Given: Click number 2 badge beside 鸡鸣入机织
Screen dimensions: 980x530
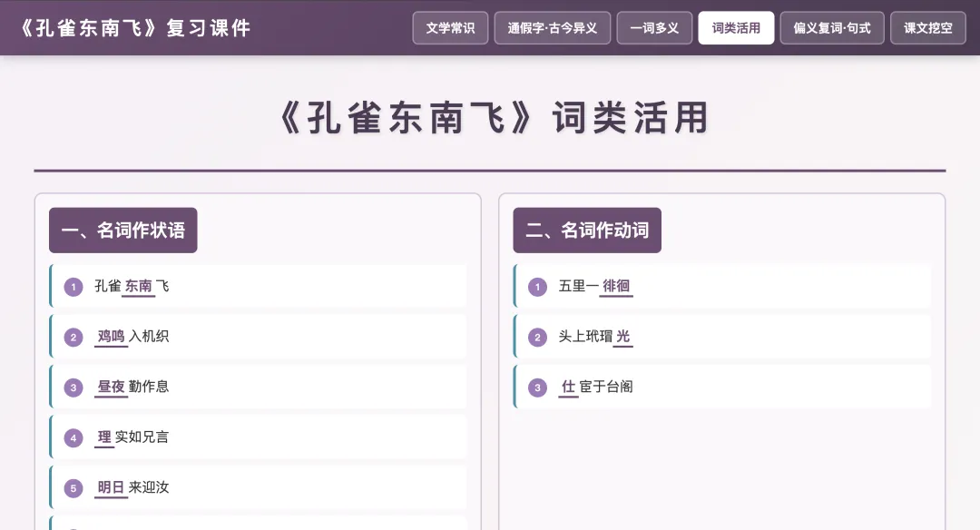Looking at the screenshot, I should [73, 338].
